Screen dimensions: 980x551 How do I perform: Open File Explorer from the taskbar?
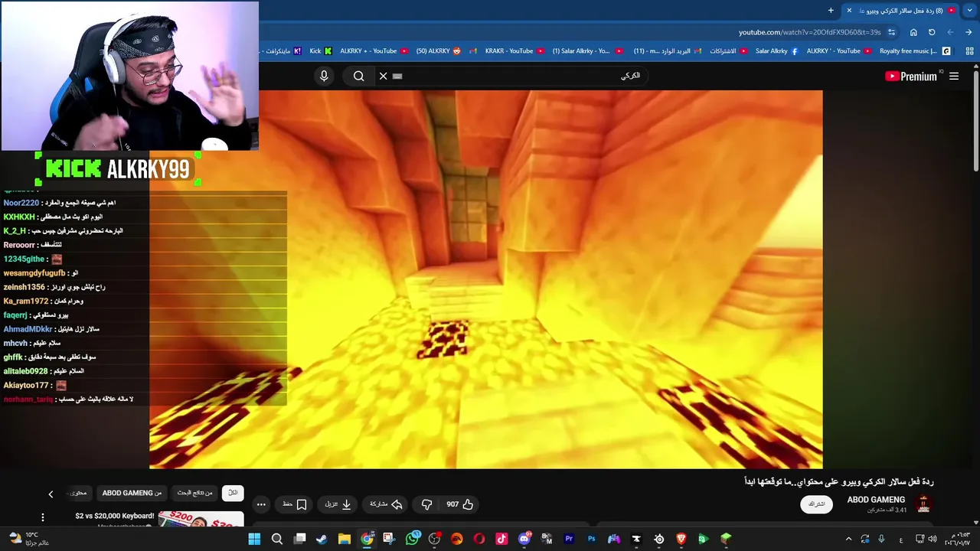(x=345, y=539)
